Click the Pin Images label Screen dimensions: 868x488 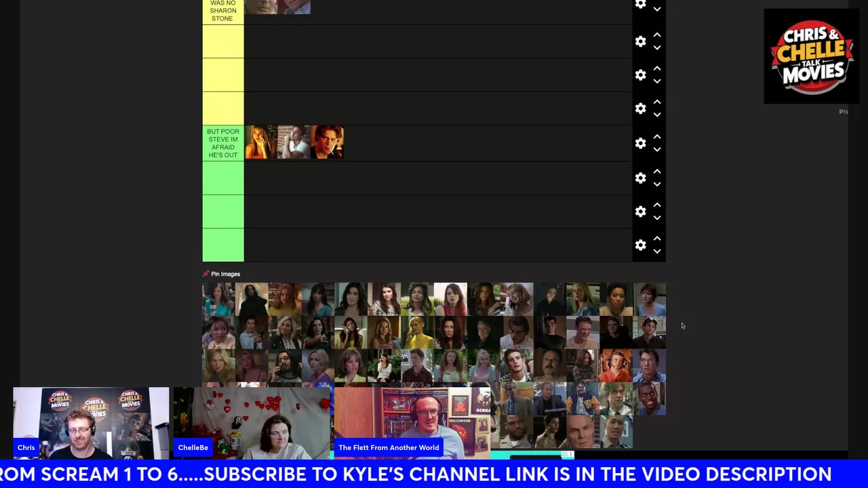click(x=225, y=274)
